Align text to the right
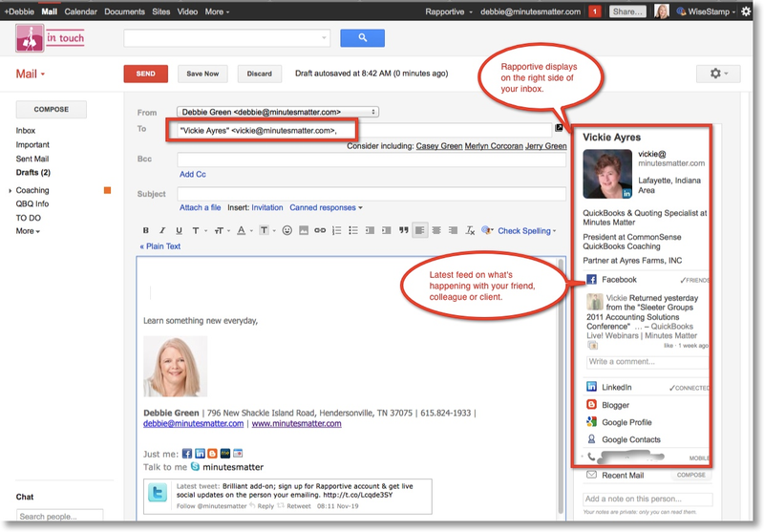The image size is (764, 532). 453,230
